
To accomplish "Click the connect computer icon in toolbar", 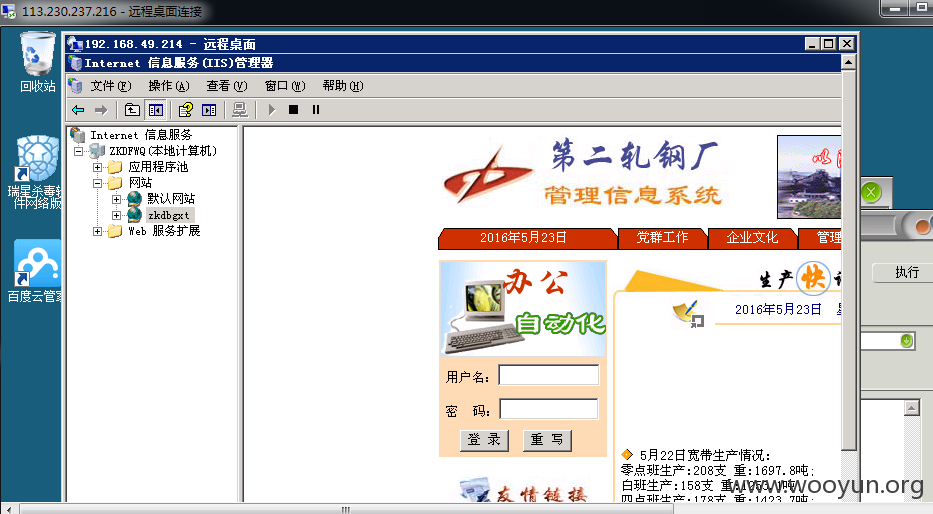I will [x=240, y=109].
